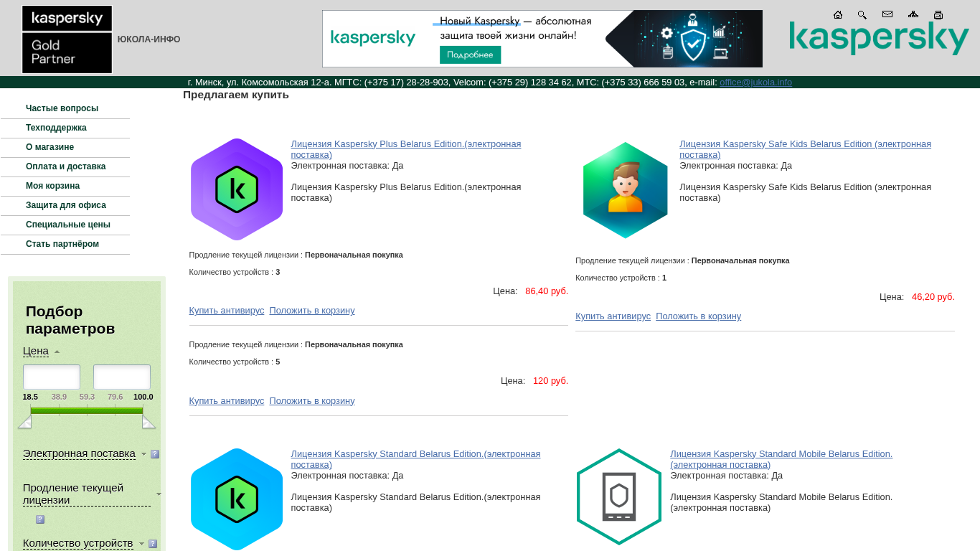Image resolution: width=980 pixels, height=551 pixels.
Task: Open the Лицензия Kaspersky Plus Belarus Edition link
Action: [x=406, y=149]
